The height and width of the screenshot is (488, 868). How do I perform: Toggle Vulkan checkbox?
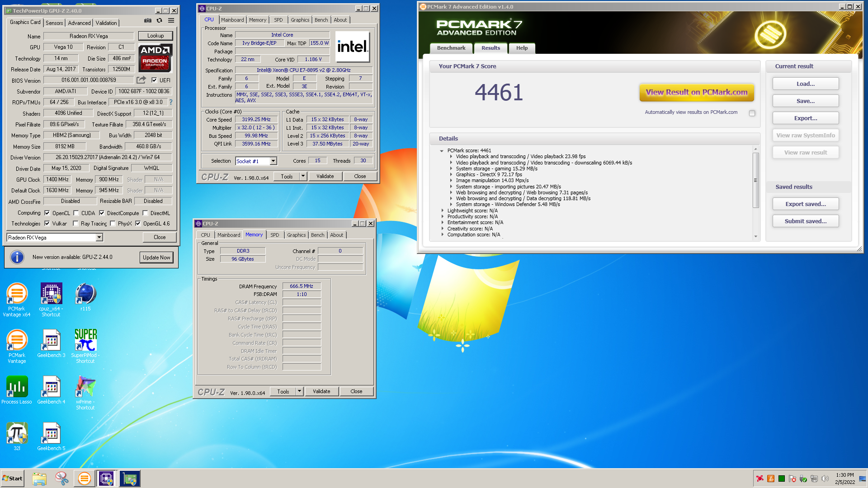[47, 223]
